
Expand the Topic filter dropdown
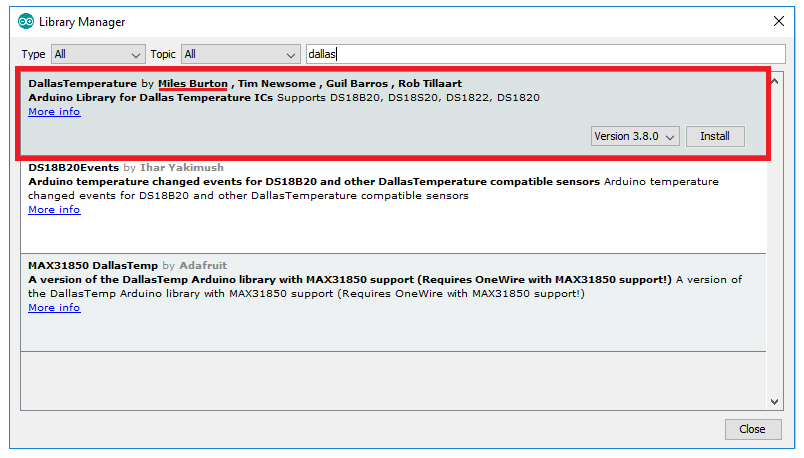[240, 54]
